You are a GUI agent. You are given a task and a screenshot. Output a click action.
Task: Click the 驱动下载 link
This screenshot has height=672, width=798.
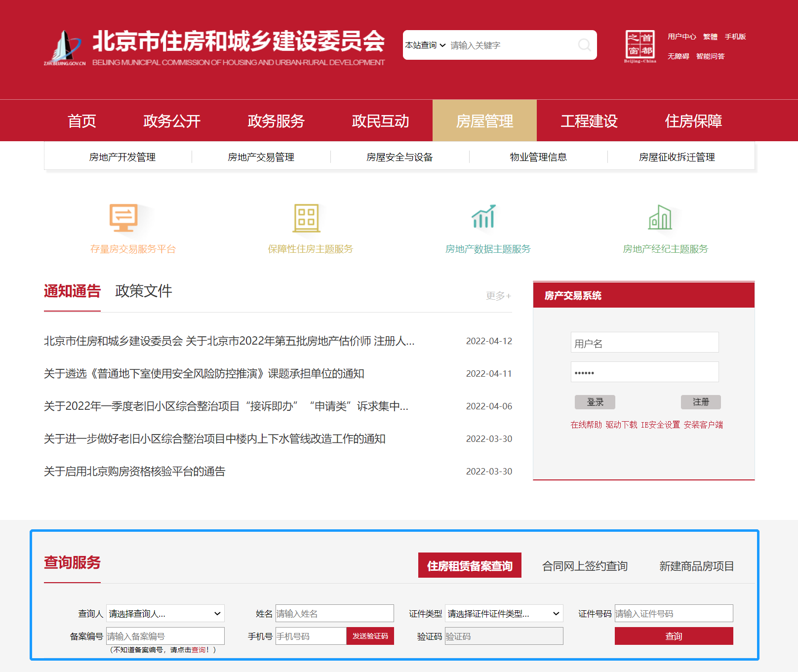(x=621, y=425)
